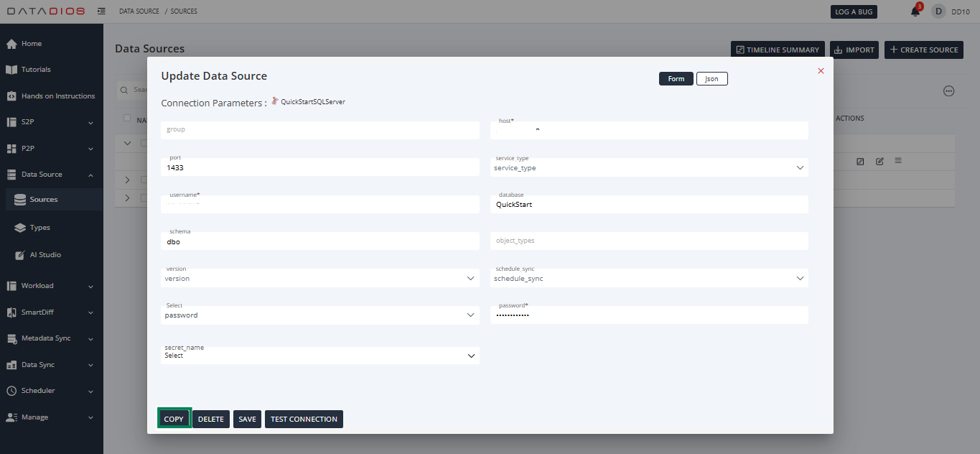Click the user avatar D icon

coord(938,11)
